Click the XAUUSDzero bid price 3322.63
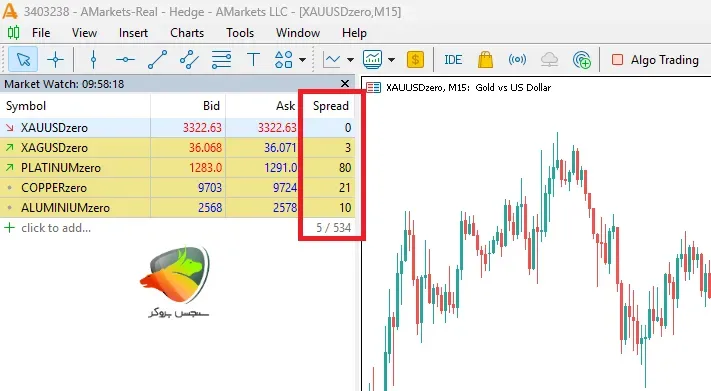Screen dimensions: 711x391 [x=202, y=128]
